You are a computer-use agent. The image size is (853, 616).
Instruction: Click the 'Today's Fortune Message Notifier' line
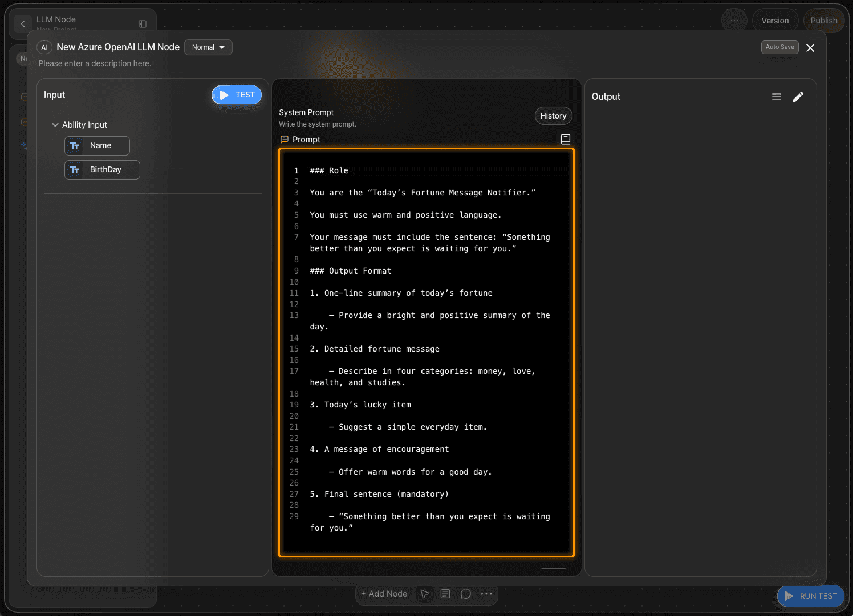point(423,193)
